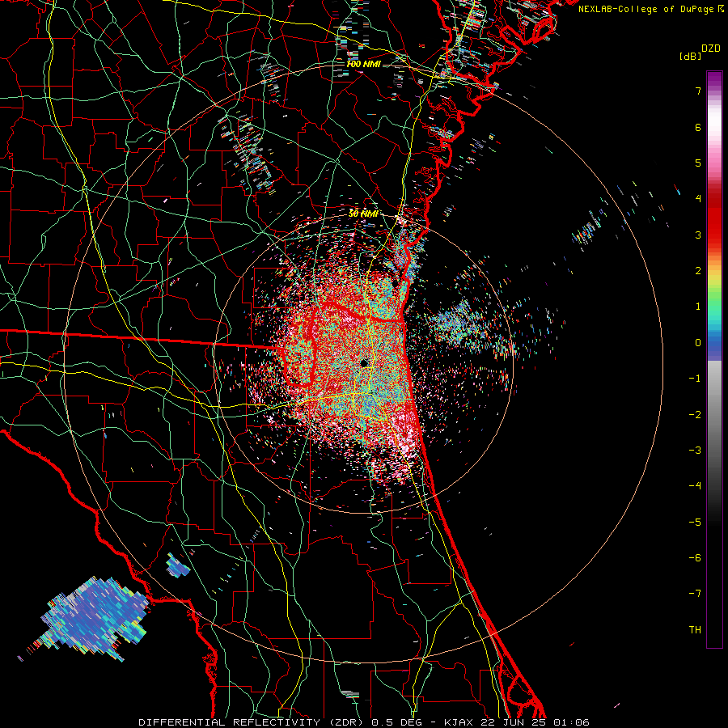The width and height of the screenshot is (728, 728).
Task: Select the 5 value on the color scale
Action: tap(698, 163)
